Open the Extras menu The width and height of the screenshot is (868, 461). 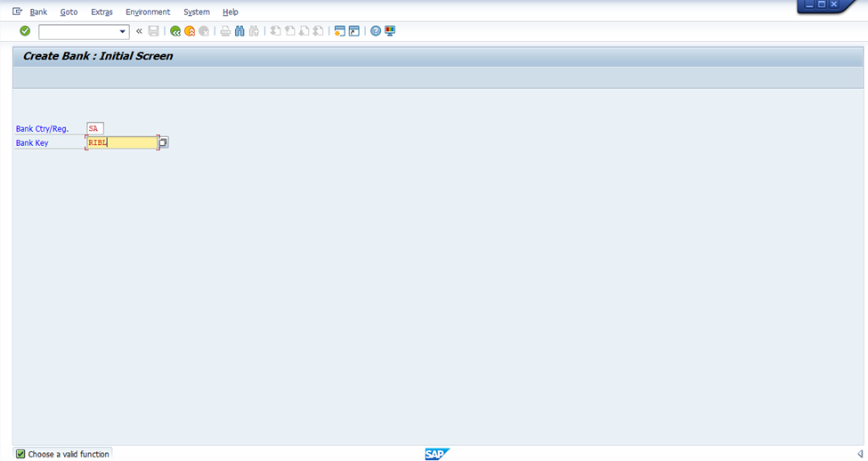101,12
